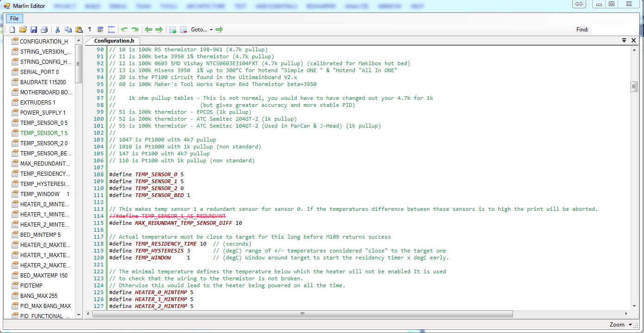Click the Open folder icon
Screen dimensions: 644x333
[x=23, y=30]
